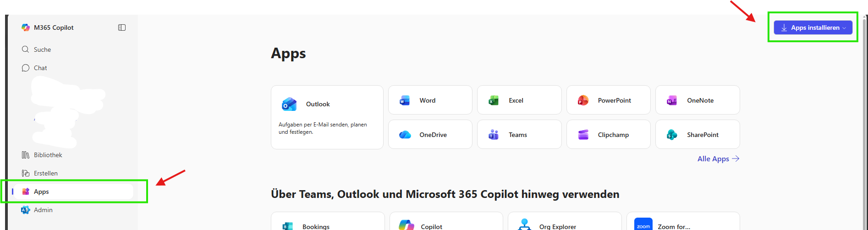The height and width of the screenshot is (230, 868).
Task: Click the download icon on Apps installieren
Action: coord(784,28)
